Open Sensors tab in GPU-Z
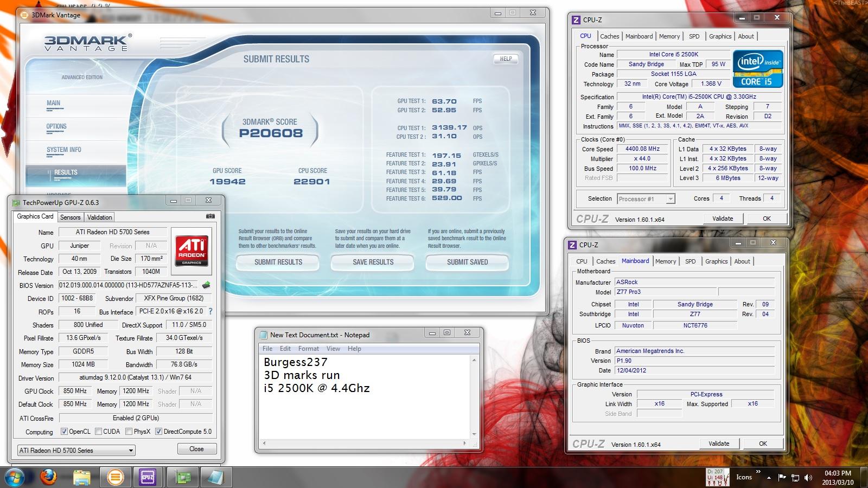Image resolution: width=868 pixels, height=488 pixels. (71, 217)
